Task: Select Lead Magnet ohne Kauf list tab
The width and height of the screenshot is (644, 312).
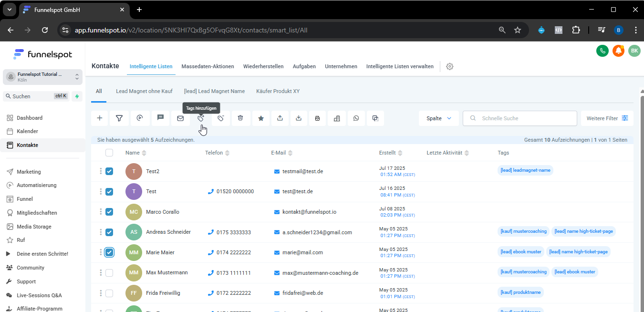Action: [x=143, y=91]
